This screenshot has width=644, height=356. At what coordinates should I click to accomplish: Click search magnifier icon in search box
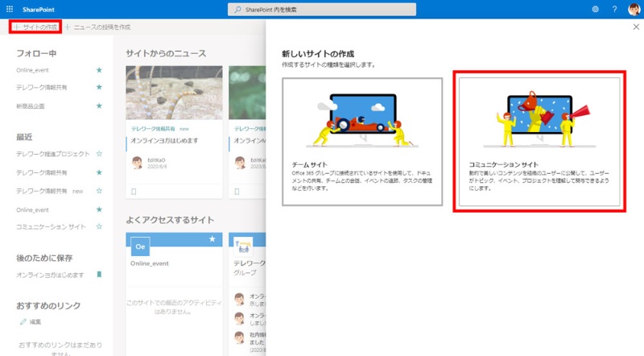237,10
